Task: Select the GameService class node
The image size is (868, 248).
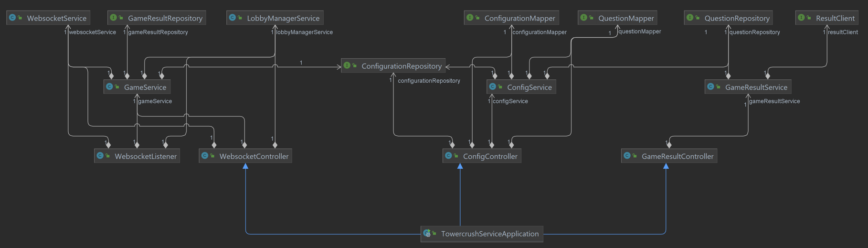Action: [x=137, y=87]
